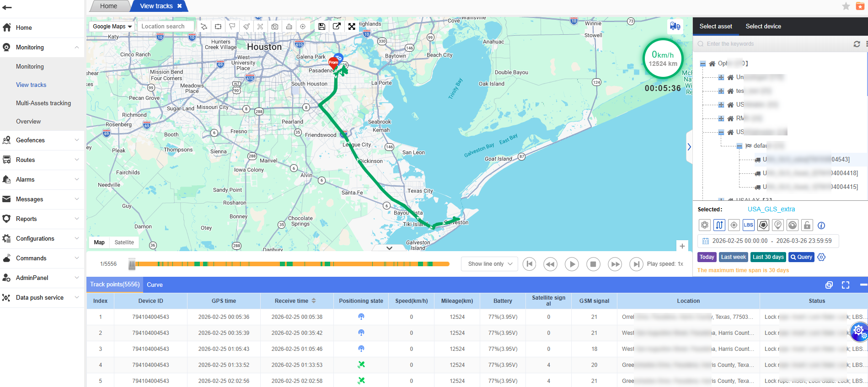Click the Location search input field
The image size is (868, 387).
[x=166, y=27]
